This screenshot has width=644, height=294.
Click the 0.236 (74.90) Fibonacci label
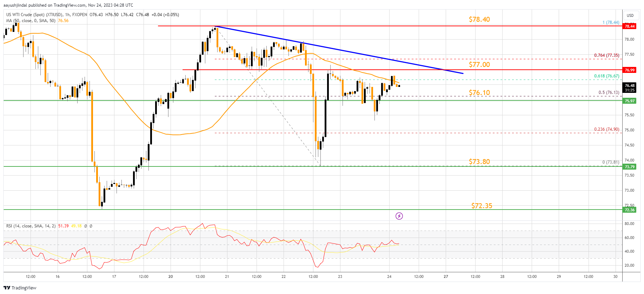tap(606, 129)
